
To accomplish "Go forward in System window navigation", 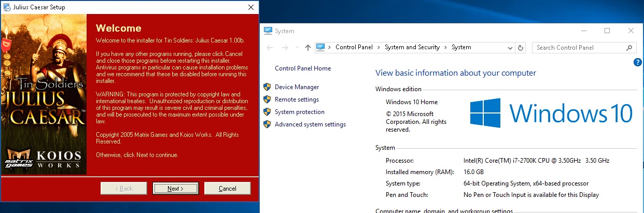I will click(x=285, y=47).
